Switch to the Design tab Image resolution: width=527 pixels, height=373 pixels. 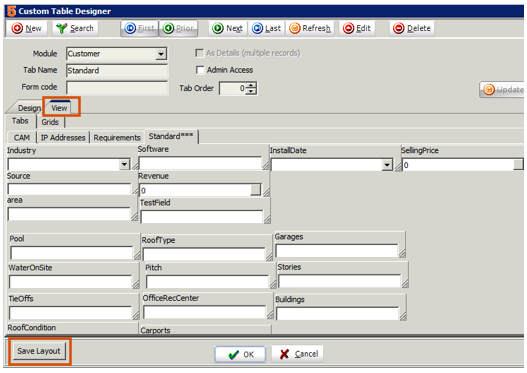(29, 108)
